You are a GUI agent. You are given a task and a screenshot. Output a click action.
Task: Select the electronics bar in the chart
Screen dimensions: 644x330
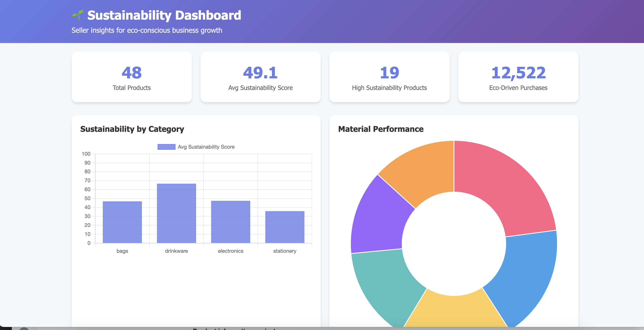click(230, 222)
